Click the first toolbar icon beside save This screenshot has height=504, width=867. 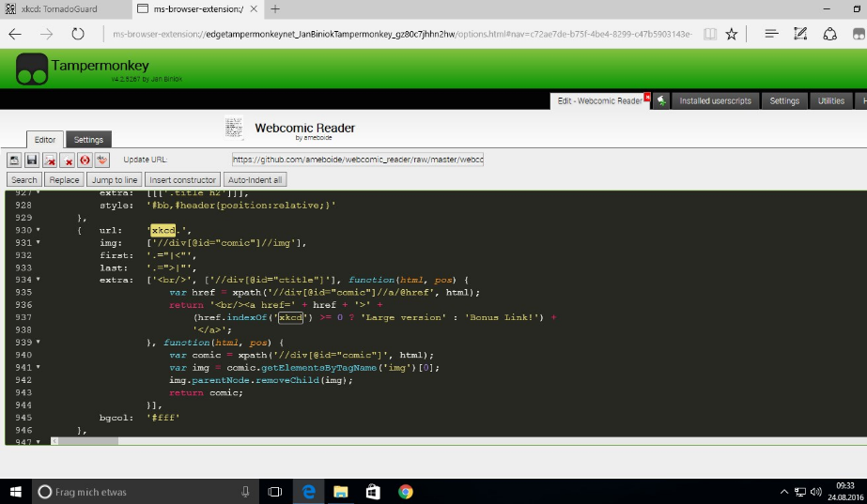[14, 160]
